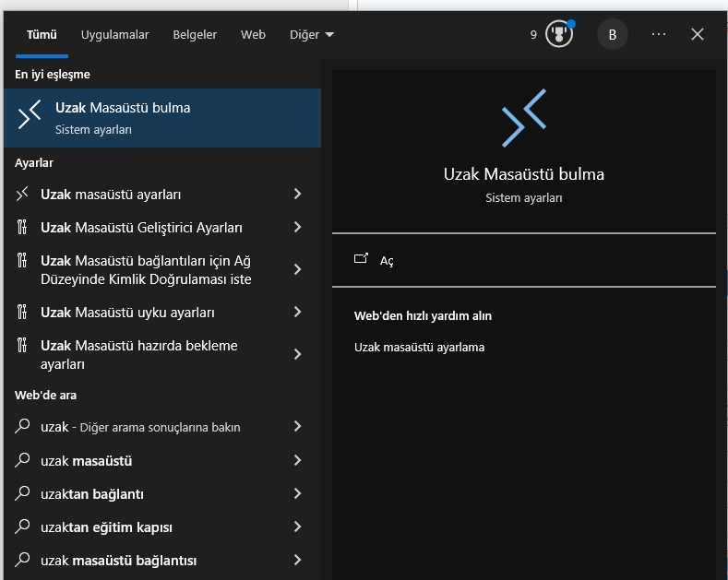The image size is (728, 580).
Task: Open the three-dots options menu
Action: (x=658, y=34)
